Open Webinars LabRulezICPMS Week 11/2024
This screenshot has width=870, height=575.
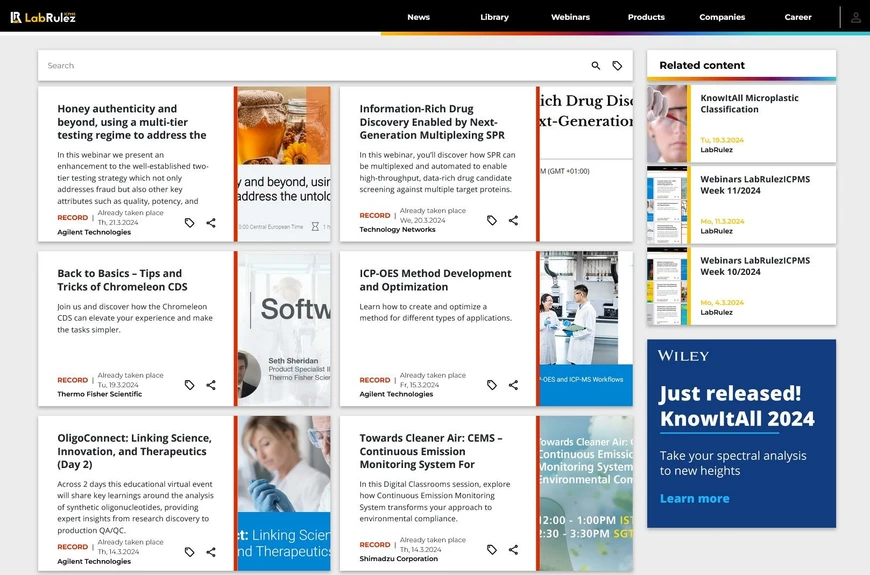click(x=755, y=185)
